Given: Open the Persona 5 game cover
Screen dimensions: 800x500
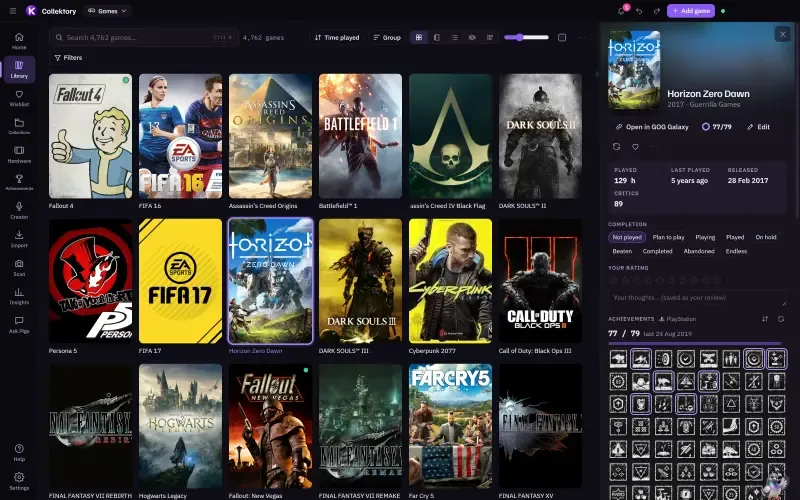Looking at the screenshot, I should 90,281.
